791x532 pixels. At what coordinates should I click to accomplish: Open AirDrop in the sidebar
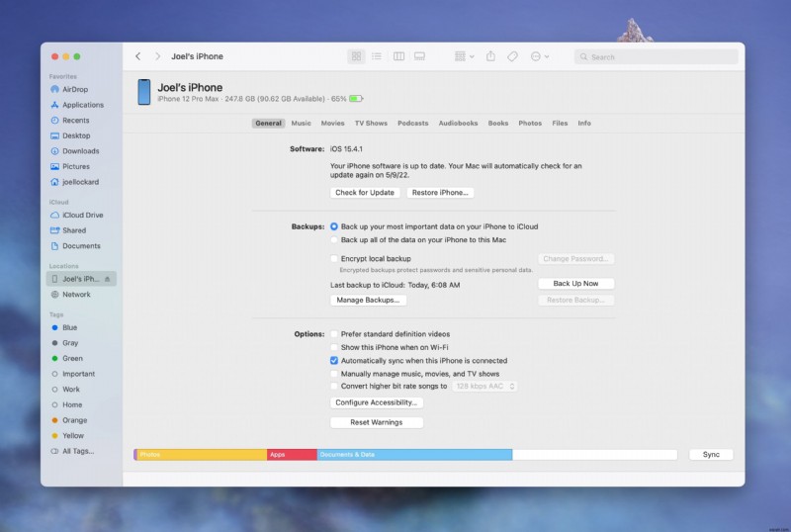click(x=75, y=89)
